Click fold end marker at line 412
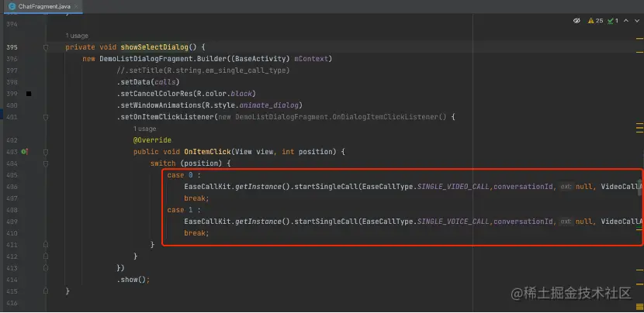 click(46, 256)
